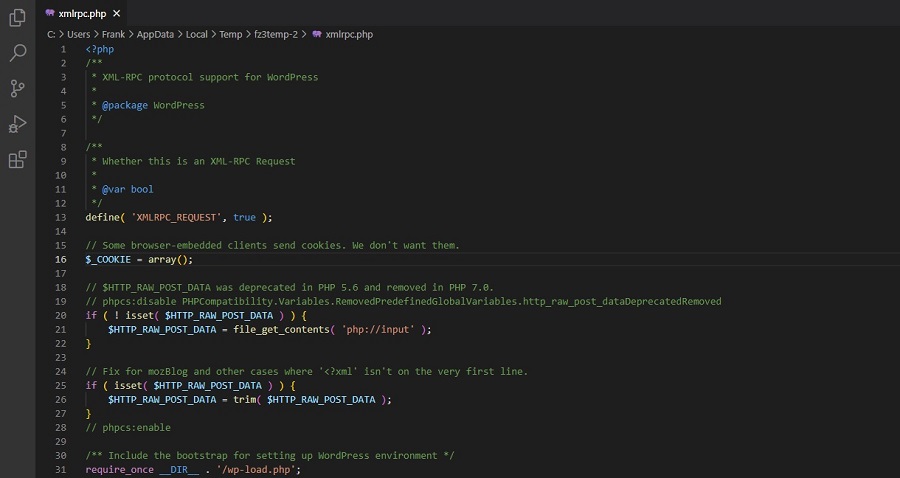
Task: Click the PHP icon in the breadcrumb
Action: tap(317, 34)
